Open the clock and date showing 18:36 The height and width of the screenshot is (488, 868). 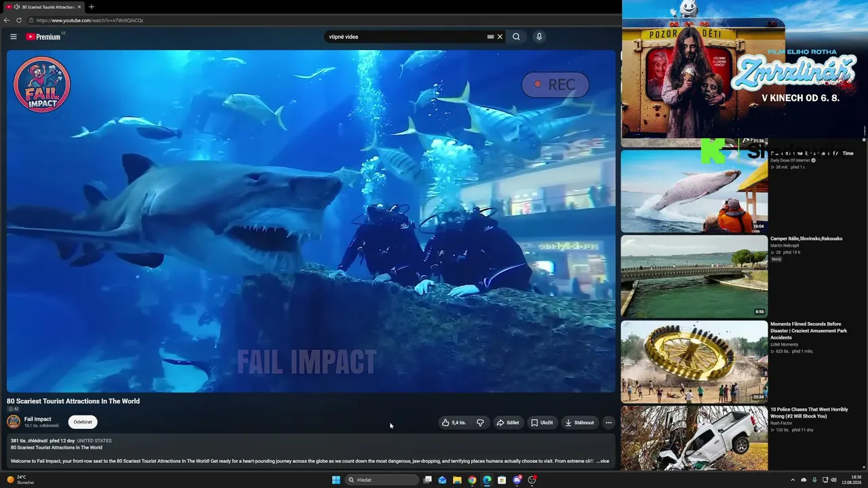[x=851, y=480]
